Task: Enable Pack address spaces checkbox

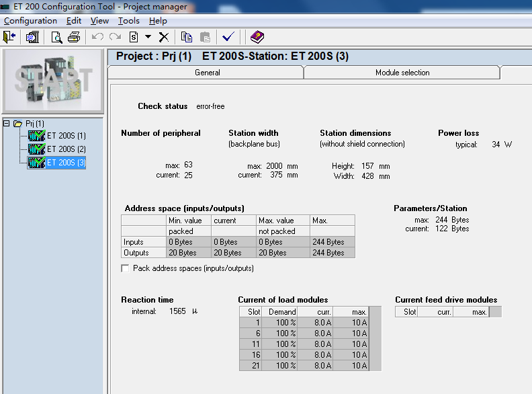Action: click(125, 268)
